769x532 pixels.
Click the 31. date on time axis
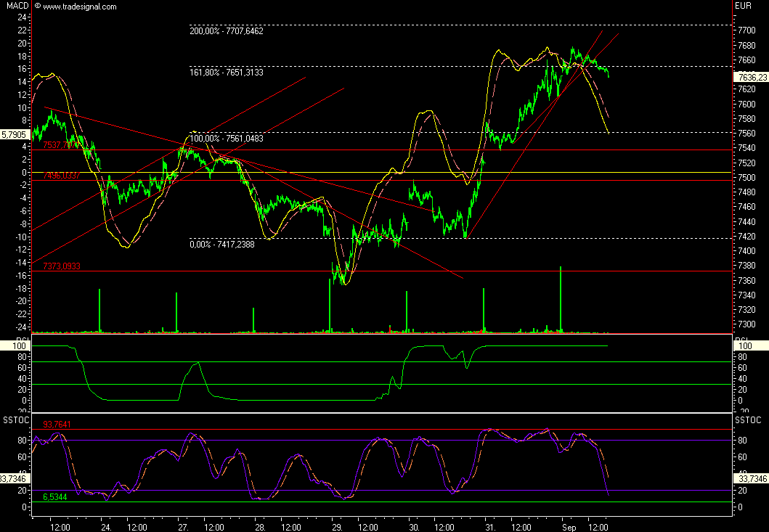point(491,528)
